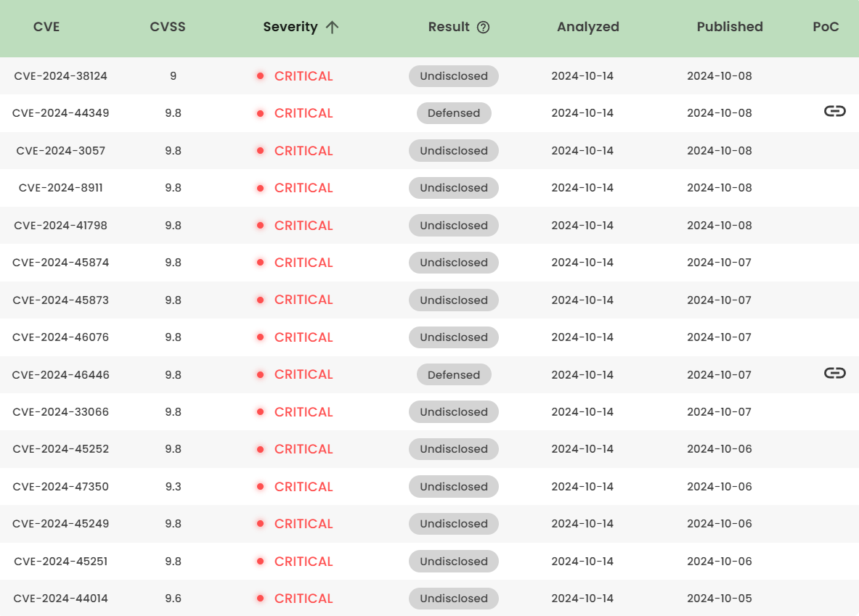Image resolution: width=859 pixels, height=616 pixels.
Task: Open CVE-2024-38124 entry
Action: (61, 76)
